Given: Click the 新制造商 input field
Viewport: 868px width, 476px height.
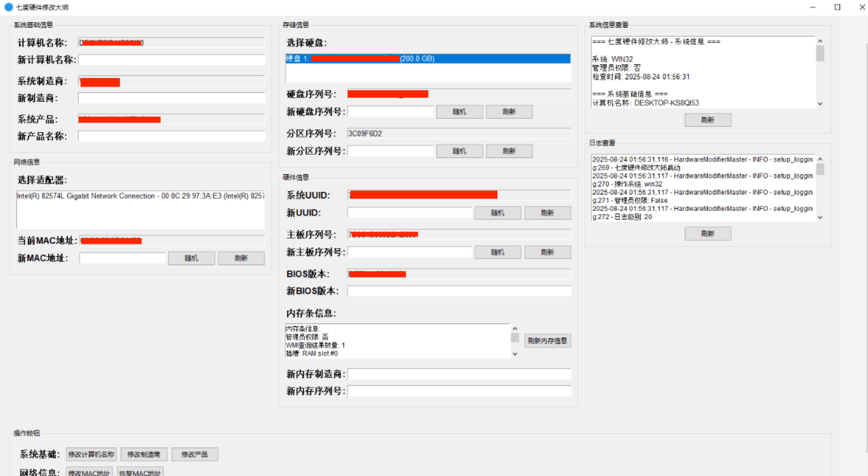Looking at the screenshot, I should (172, 98).
